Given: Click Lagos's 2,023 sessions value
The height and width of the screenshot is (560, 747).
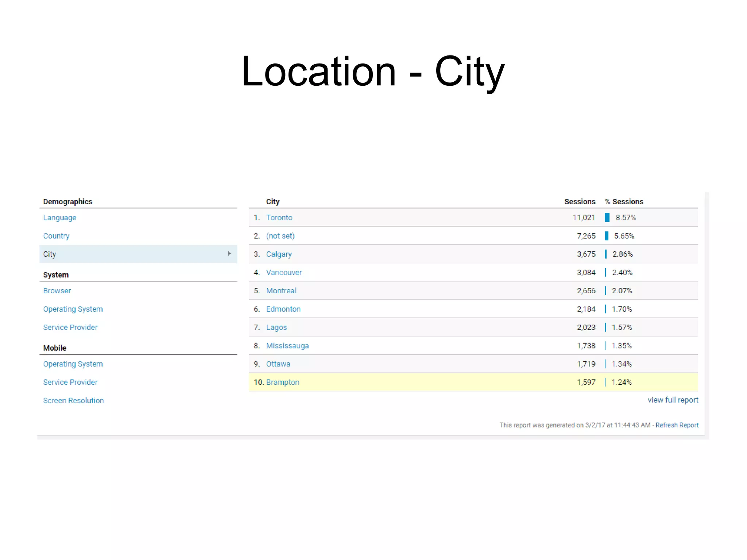Looking at the screenshot, I should tap(586, 327).
